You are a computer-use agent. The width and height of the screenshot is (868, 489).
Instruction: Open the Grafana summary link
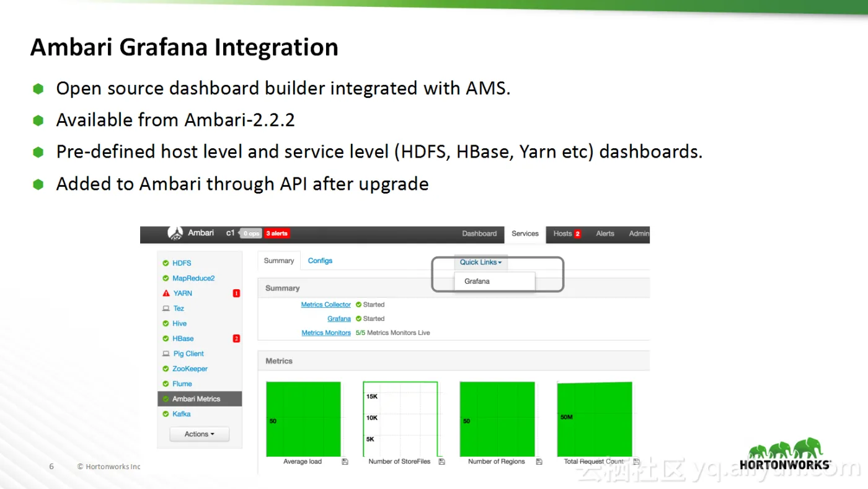(339, 319)
